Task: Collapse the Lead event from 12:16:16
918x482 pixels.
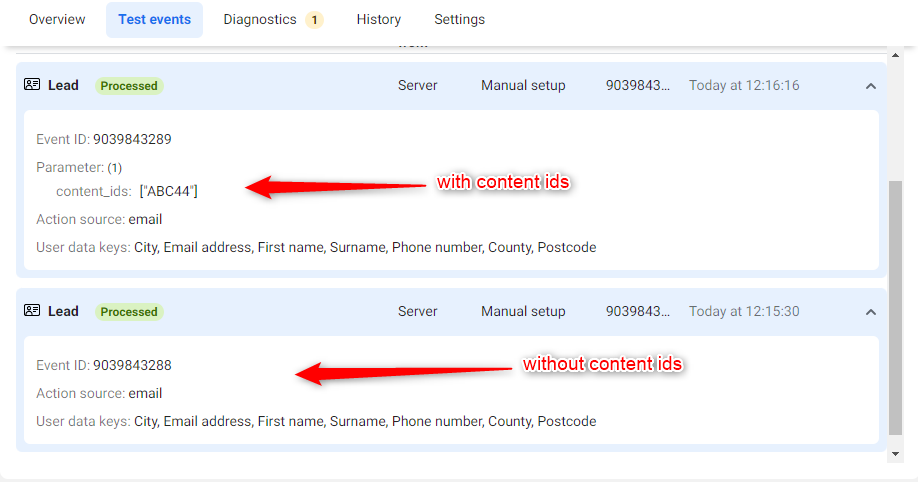Action: click(x=871, y=86)
